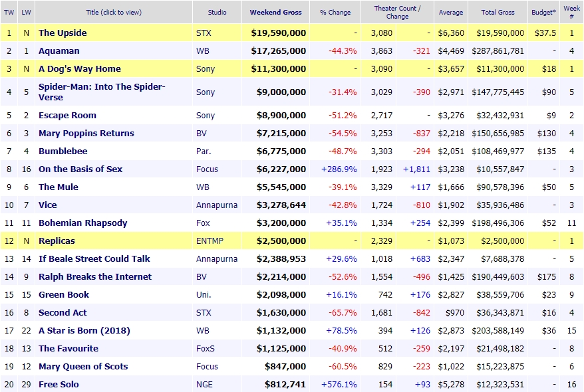Select the $37.5 budget value

tap(545, 33)
